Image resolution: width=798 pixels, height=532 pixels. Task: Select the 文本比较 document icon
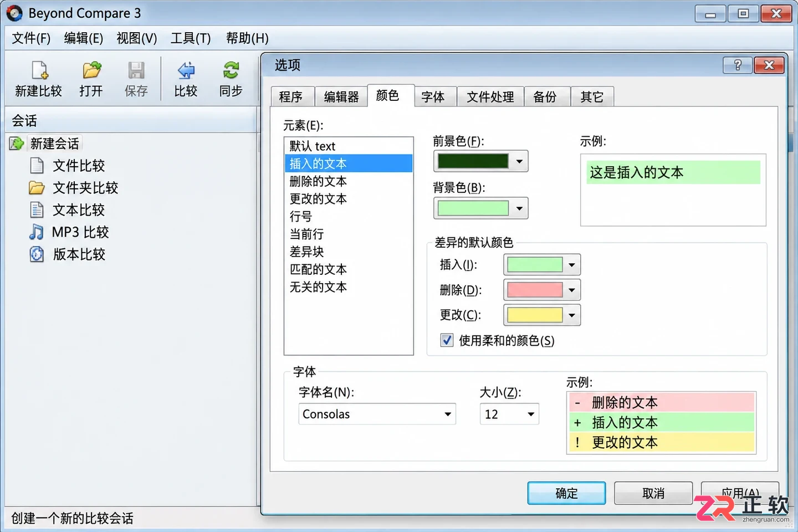(x=37, y=210)
